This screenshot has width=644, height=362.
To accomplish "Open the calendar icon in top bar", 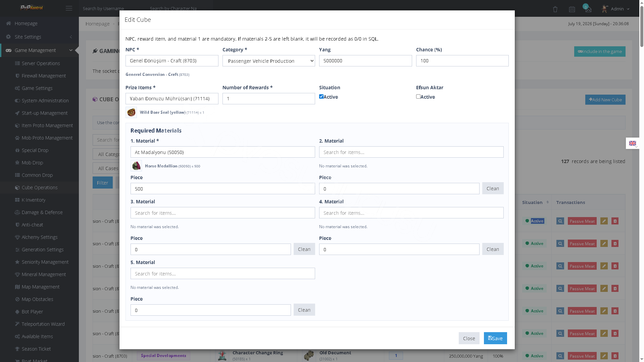I will pyautogui.click(x=572, y=9).
